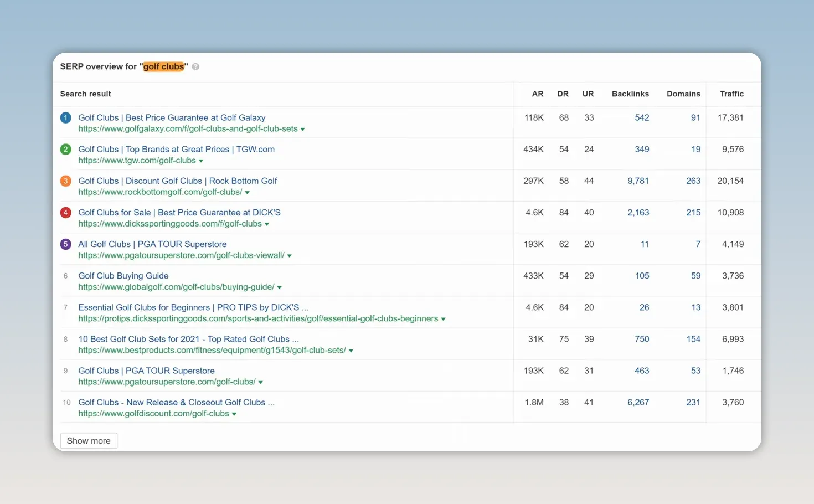The height and width of the screenshot is (504, 814).
Task: Expand the rockbottomgolf.com URL dropdown arrow
Action: 247,192
